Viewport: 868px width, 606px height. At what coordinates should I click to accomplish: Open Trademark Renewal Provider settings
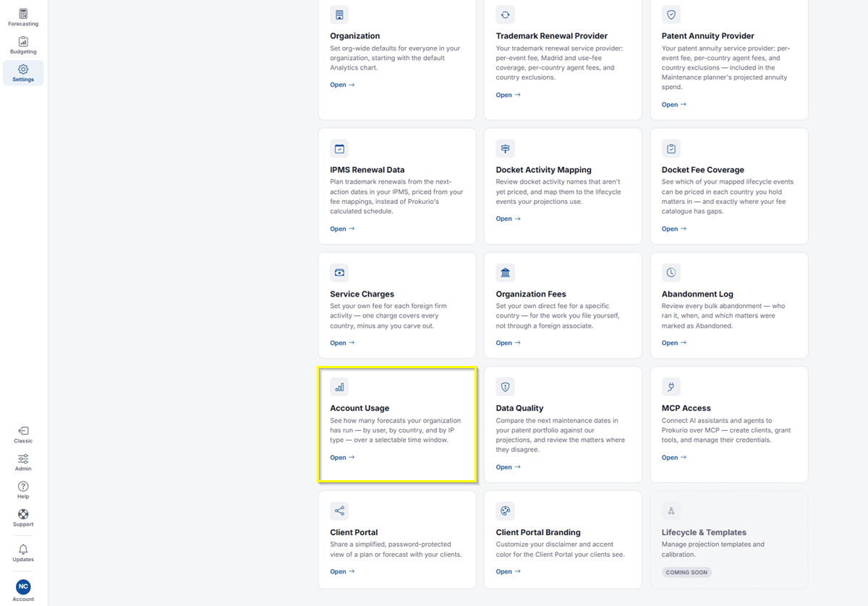pos(508,95)
